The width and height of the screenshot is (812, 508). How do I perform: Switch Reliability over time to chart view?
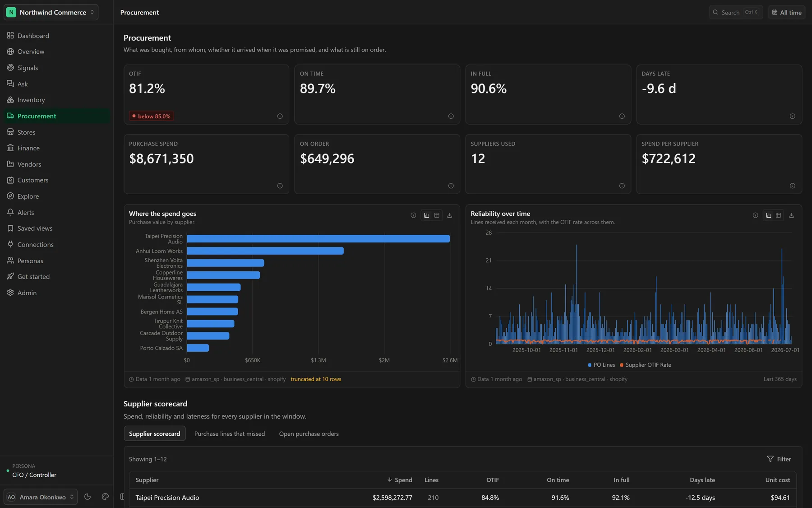click(x=768, y=215)
